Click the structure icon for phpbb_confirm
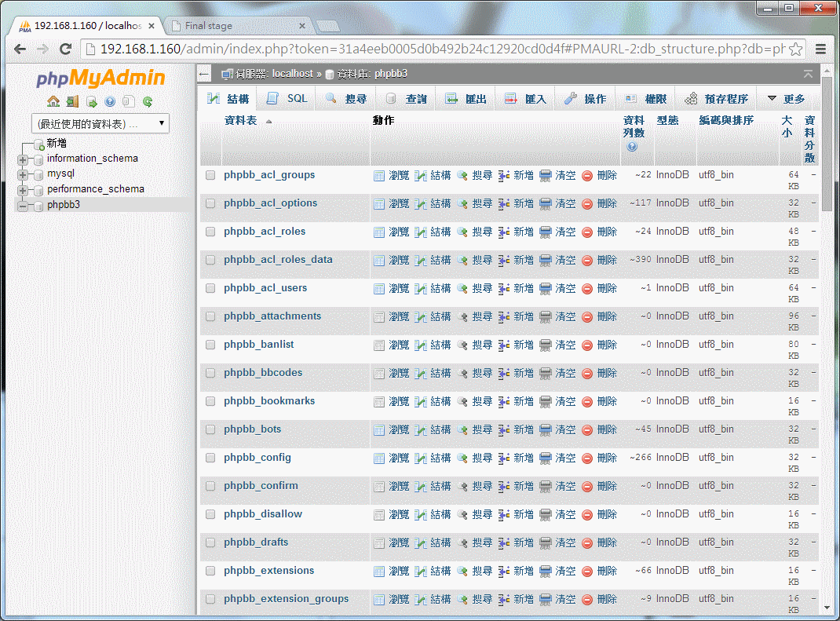The image size is (840, 621). 421,487
